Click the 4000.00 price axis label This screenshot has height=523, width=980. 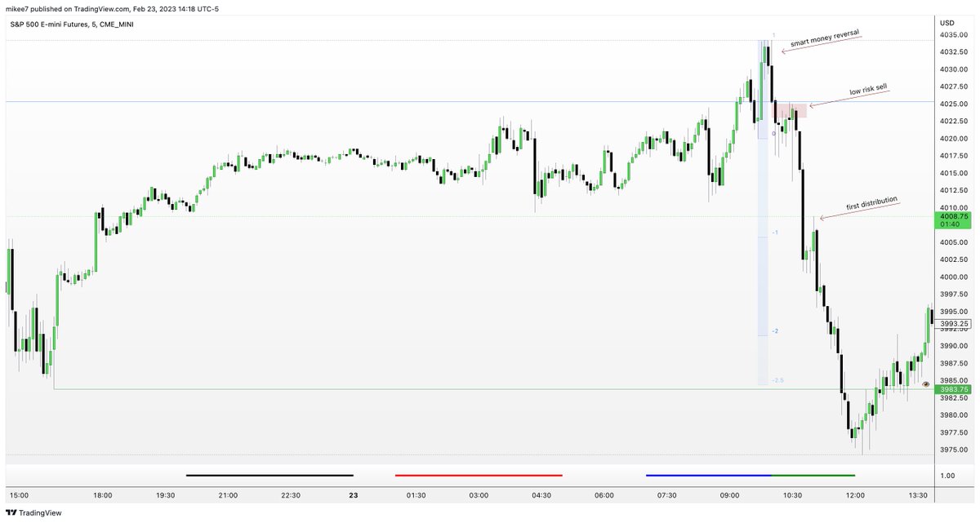953,277
